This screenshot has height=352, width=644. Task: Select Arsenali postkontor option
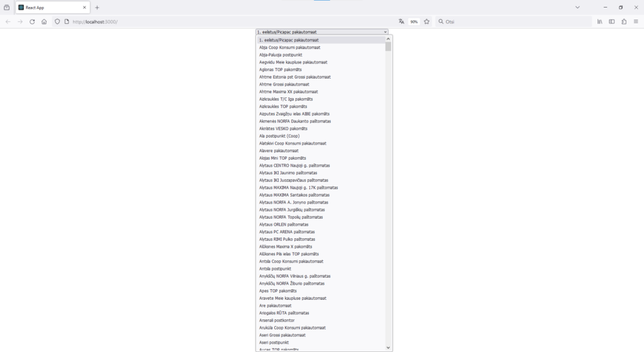321,321
